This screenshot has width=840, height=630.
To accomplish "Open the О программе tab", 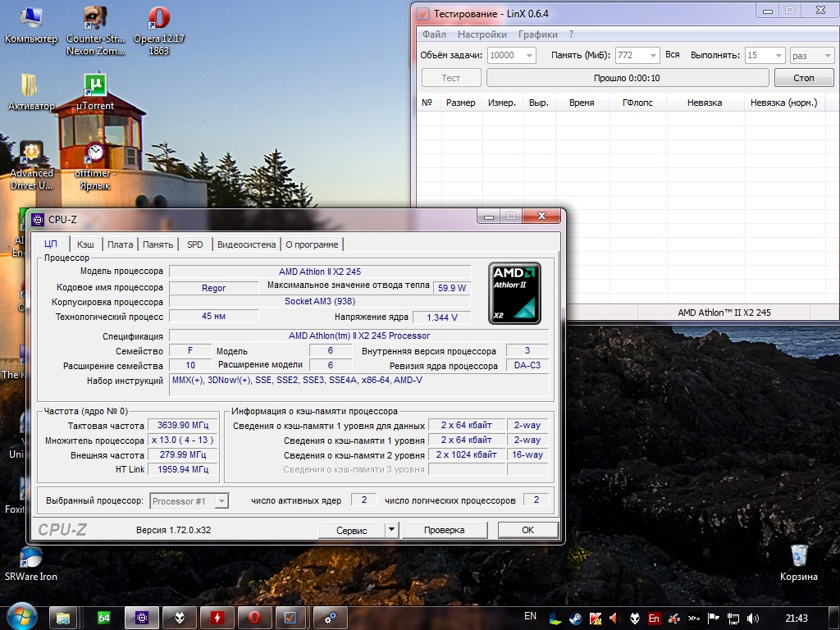I will click(312, 244).
